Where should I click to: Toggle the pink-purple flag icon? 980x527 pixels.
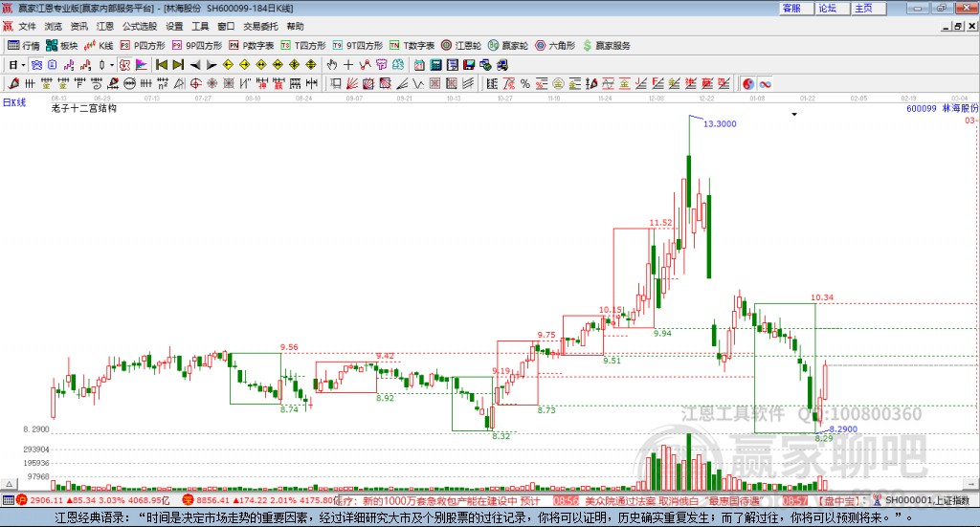(x=142, y=65)
